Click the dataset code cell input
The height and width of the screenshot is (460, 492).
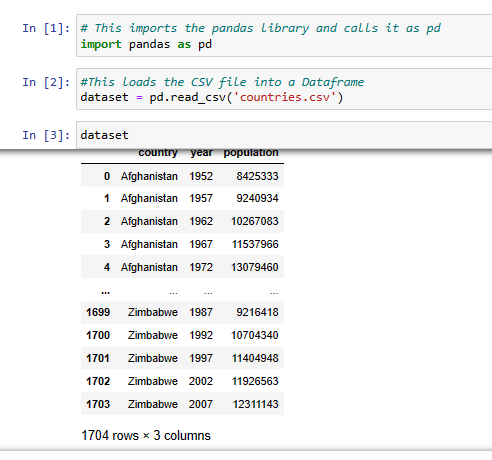tap(284, 135)
